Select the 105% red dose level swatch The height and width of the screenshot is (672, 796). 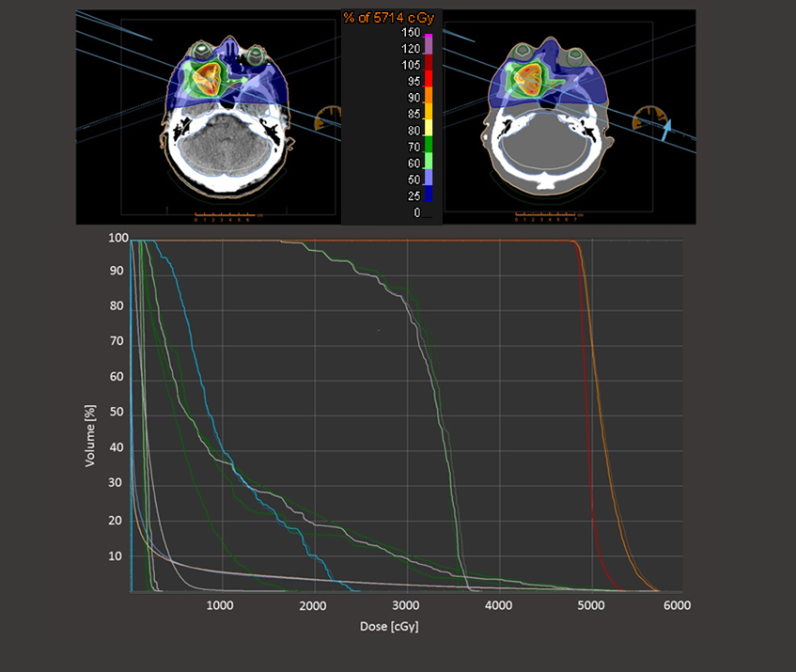pyautogui.click(x=428, y=65)
